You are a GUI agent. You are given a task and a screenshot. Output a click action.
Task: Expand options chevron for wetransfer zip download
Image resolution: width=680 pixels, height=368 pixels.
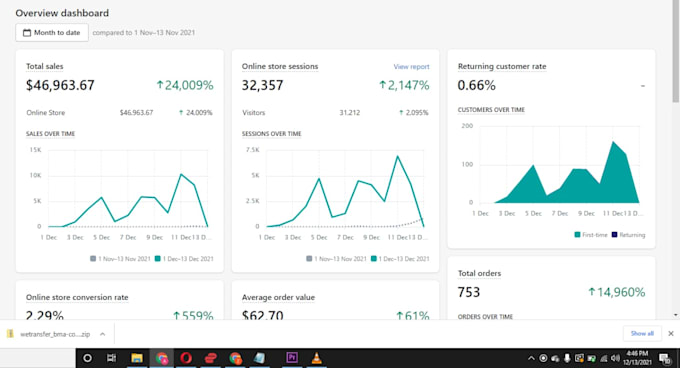click(102, 334)
